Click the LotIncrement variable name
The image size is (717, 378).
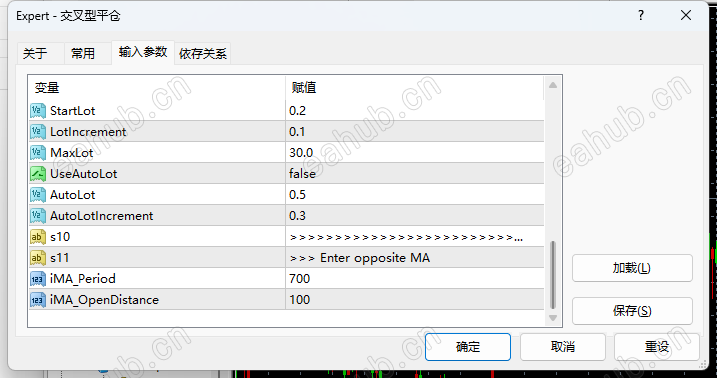coord(88,132)
